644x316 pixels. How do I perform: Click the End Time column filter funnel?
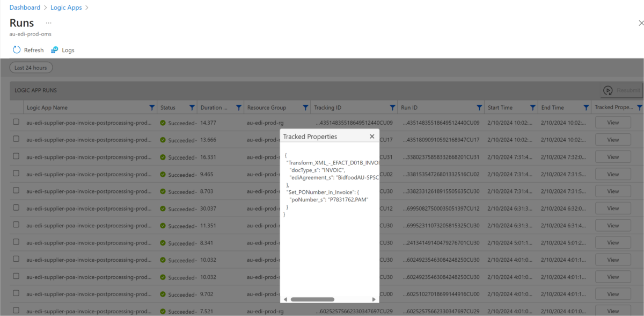[586, 107]
